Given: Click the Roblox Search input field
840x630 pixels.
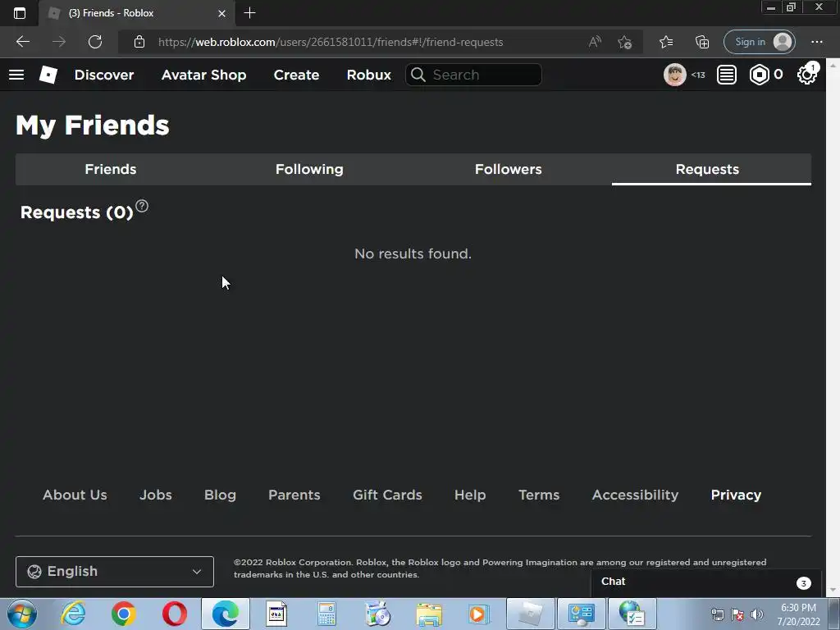Looking at the screenshot, I should 473,75.
